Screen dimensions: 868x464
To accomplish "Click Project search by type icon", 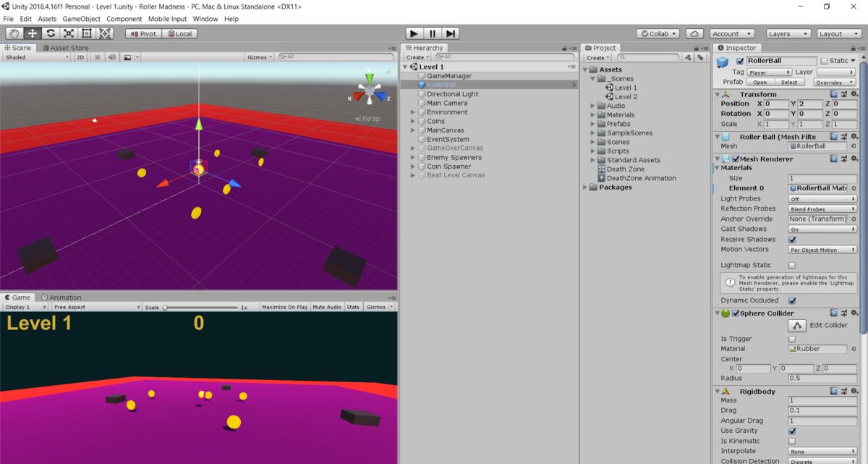I will coord(688,57).
